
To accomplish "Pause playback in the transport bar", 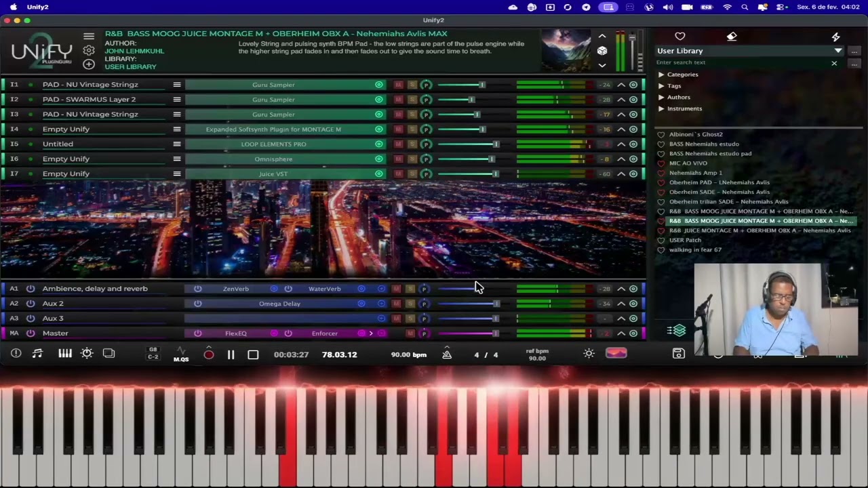I will (231, 354).
